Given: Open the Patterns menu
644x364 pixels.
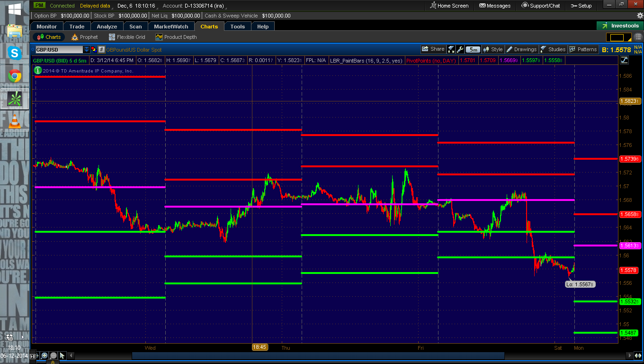Looking at the screenshot, I should (583, 49).
